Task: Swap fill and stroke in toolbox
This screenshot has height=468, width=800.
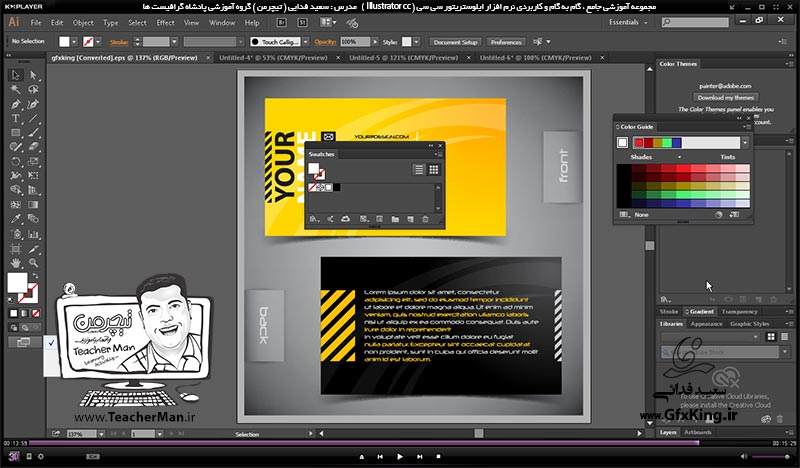Action: [x=35, y=276]
